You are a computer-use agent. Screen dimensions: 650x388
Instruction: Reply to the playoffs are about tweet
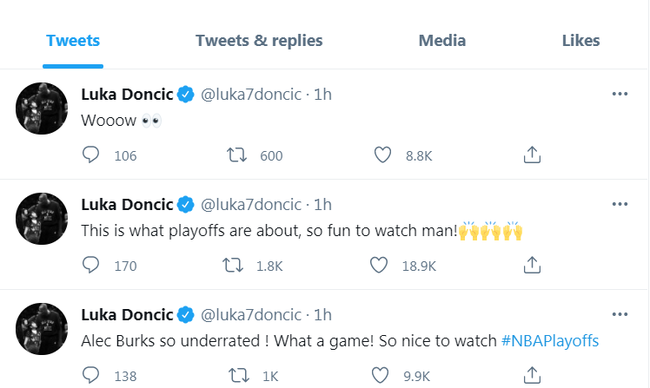pyautogui.click(x=90, y=265)
